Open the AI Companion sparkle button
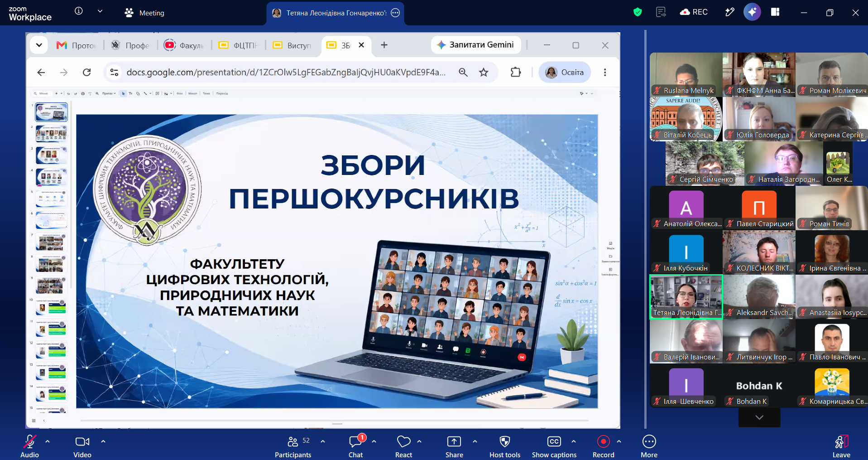The height and width of the screenshot is (460, 868). pos(752,12)
